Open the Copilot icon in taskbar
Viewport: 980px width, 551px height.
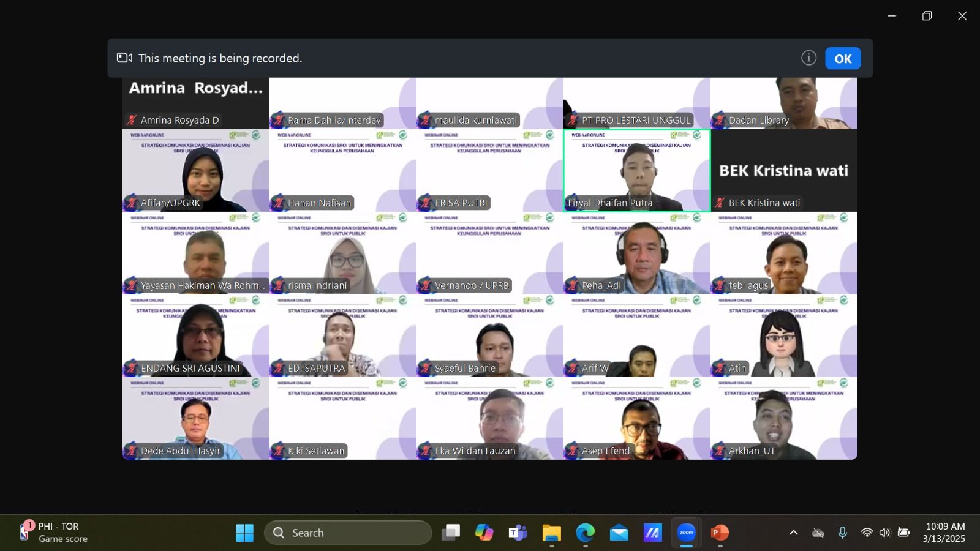(x=484, y=533)
